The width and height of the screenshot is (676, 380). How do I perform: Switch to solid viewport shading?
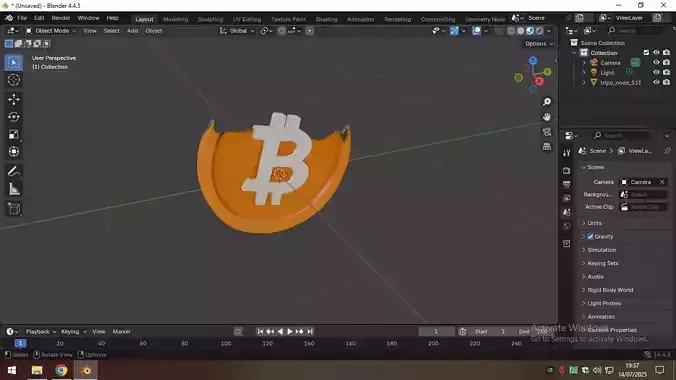point(521,31)
